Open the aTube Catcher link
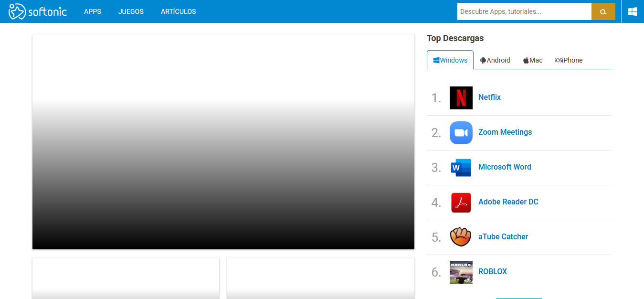644x299 pixels. 503,236
